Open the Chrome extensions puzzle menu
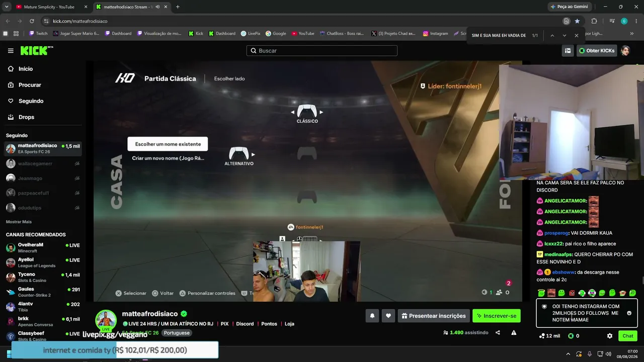Screen dimensions: 644x362 pos(594,21)
